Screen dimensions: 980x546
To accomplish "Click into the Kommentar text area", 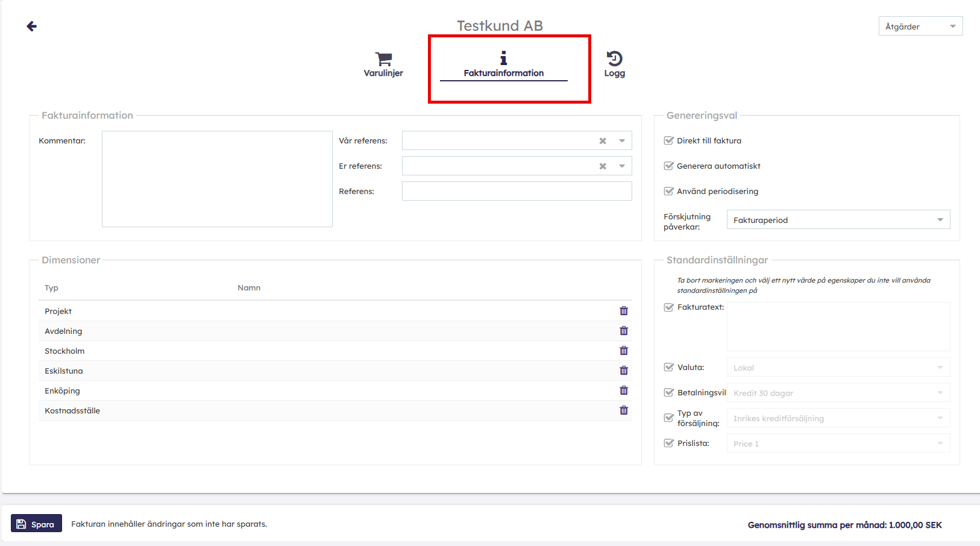I will (217, 179).
